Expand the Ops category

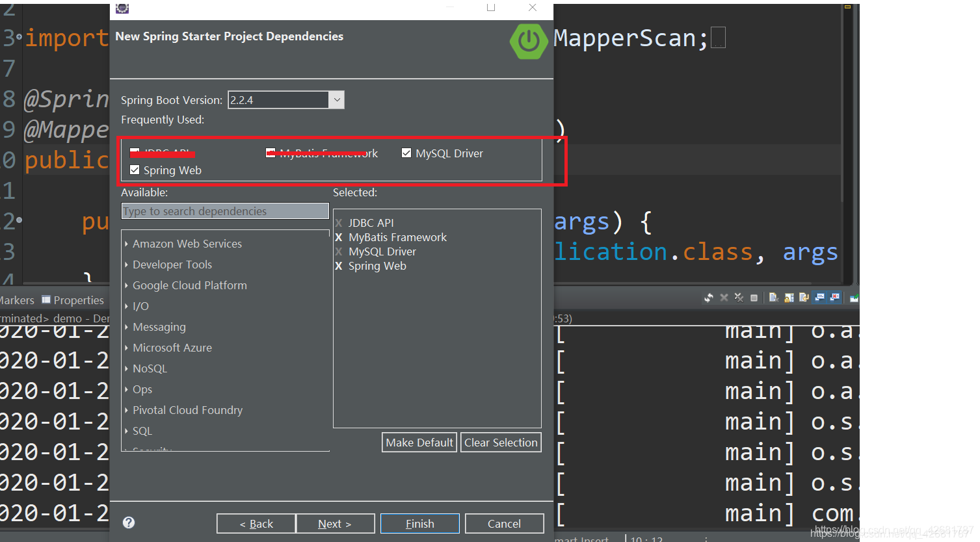126,389
